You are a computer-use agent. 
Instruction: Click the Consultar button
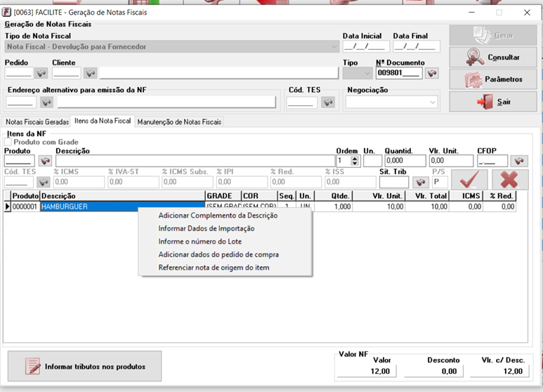point(493,57)
